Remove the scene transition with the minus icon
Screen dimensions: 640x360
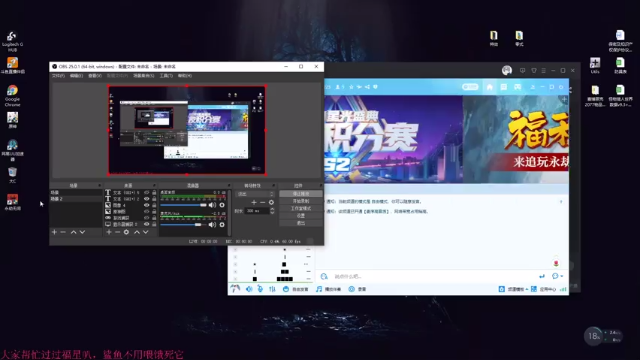click(262, 202)
